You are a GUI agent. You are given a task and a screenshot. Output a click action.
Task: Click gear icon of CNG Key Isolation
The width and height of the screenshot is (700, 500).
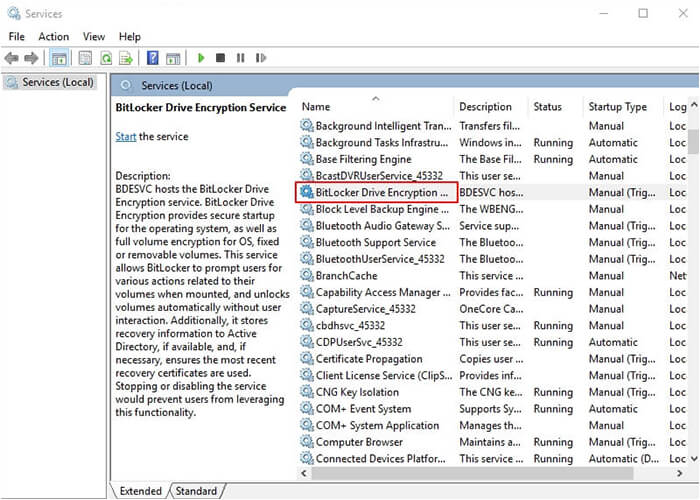[306, 392]
